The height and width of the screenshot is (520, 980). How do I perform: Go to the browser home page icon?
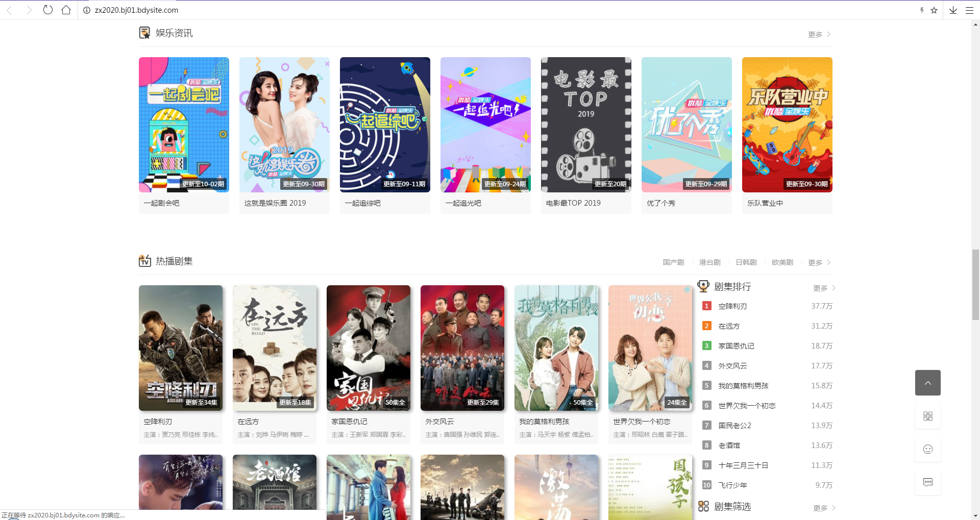(66, 10)
